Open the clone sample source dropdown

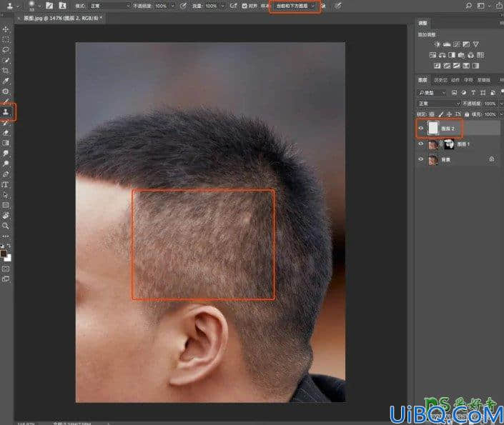(x=295, y=6)
